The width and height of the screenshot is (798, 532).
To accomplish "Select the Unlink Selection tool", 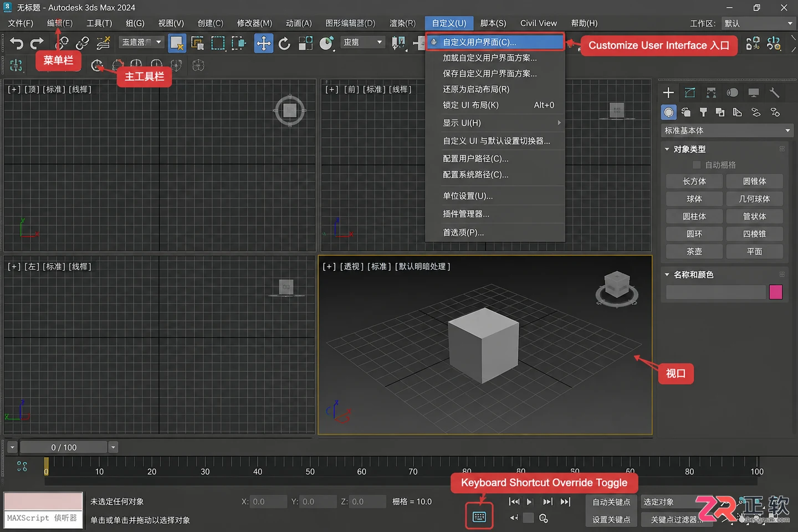I will coord(83,43).
